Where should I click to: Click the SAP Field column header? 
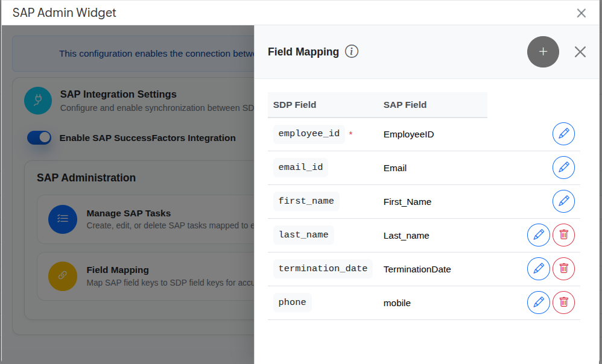pyautogui.click(x=405, y=105)
